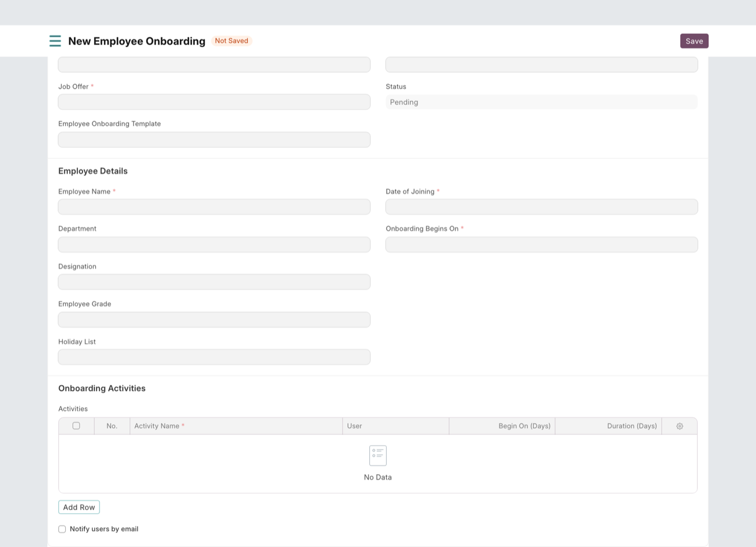Image resolution: width=756 pixels, height=547 pixels.
Task: Click the Save button
Action: [x=694, y=41]
